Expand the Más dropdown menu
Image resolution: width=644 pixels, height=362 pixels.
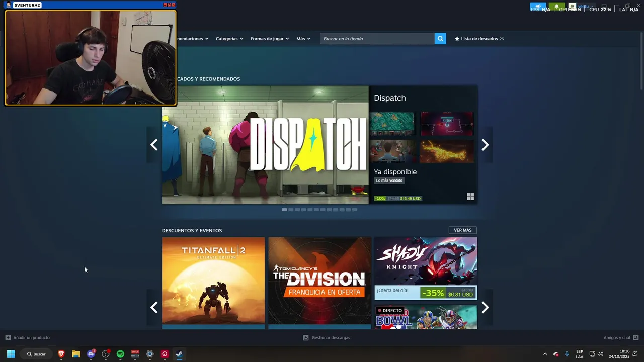point(303,39)
